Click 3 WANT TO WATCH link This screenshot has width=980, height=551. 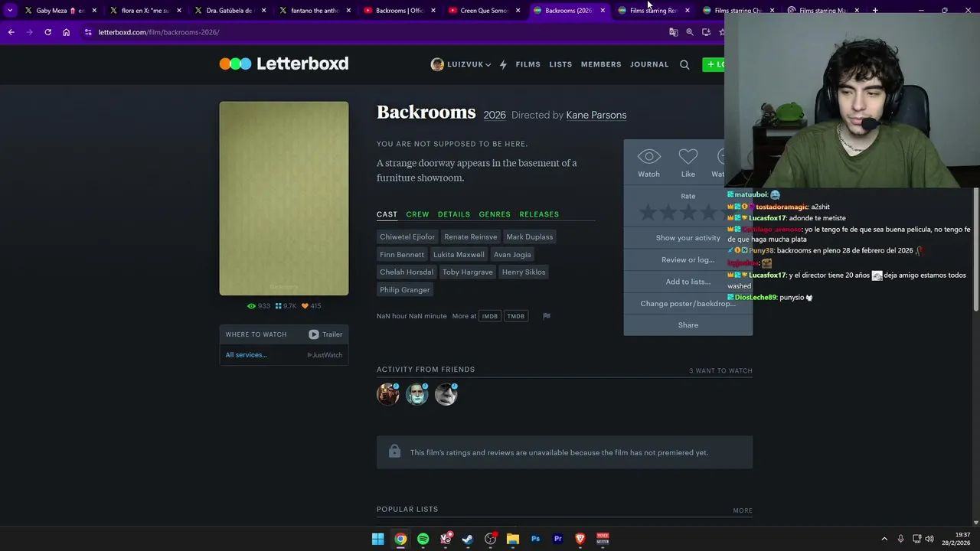(x=720, y=371)
